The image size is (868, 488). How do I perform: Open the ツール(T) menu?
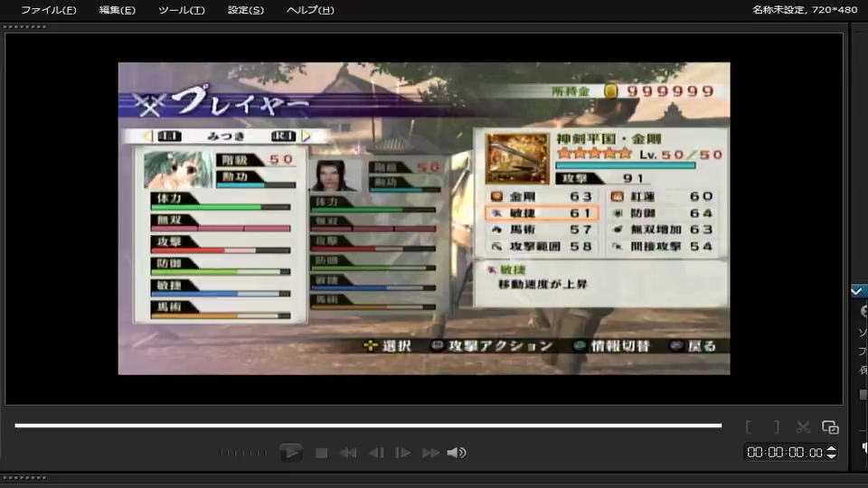(182, 10)
